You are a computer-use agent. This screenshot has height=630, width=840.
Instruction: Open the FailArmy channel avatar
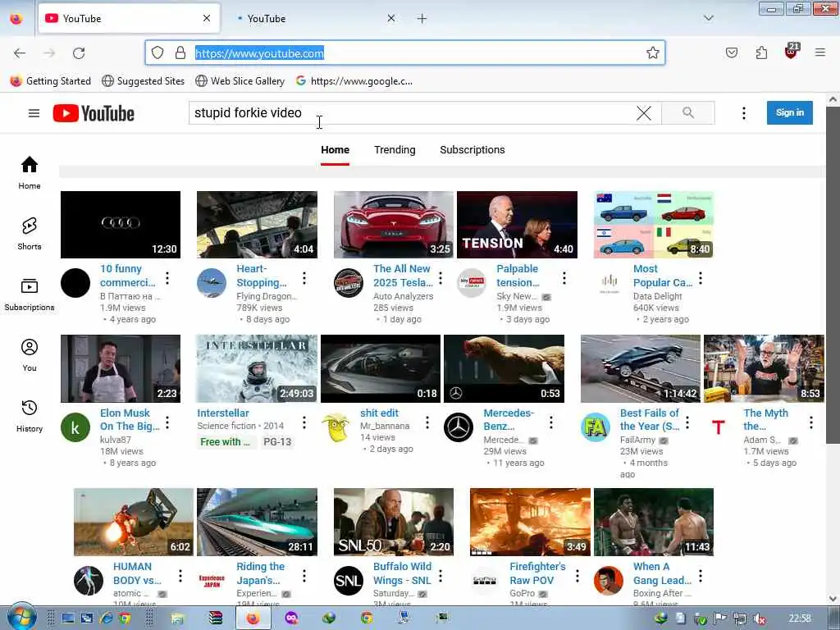click(x=596, y=427)
